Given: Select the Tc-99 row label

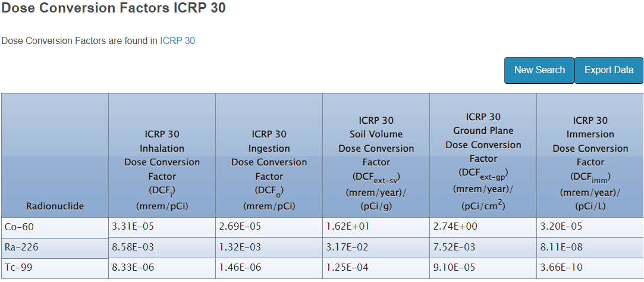Looking at the screenshot, I should pyautogui.click(x=18, y=268).
